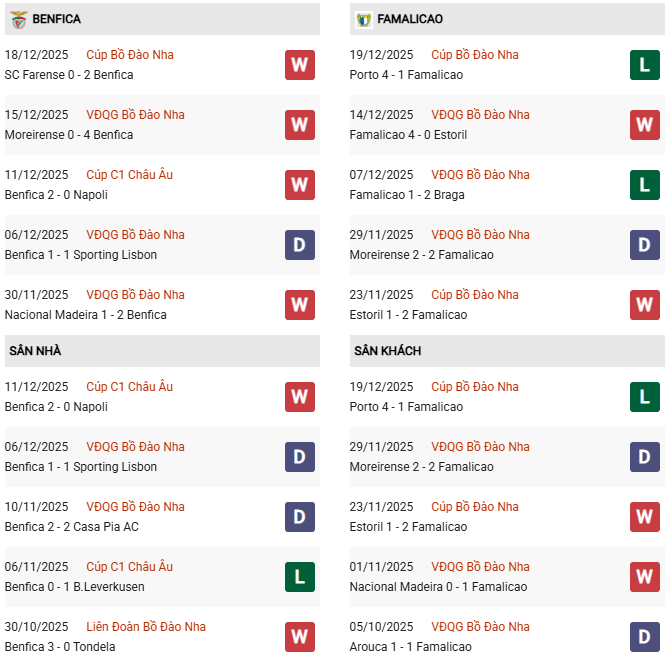Open the SÂN NHÀ section header
The height and width of the screenshot is (662, 666).
36,351
